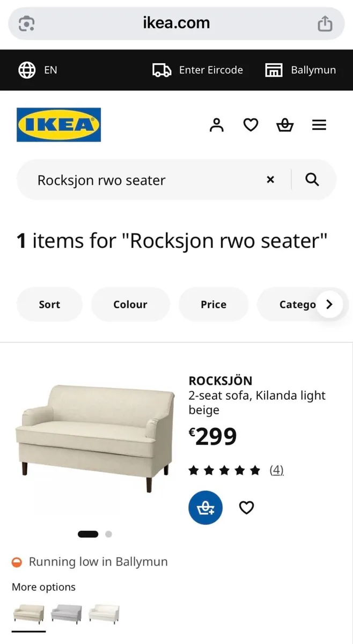Open the Colour filter

click(x=130, y=304)
